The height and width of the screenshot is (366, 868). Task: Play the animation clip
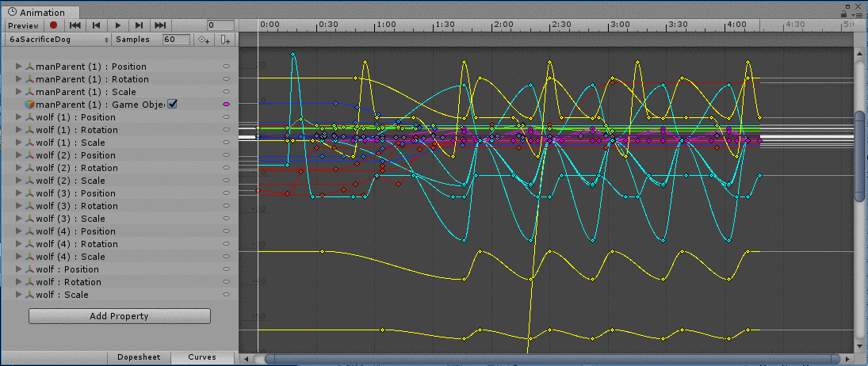pyautogui.click(x=118, y=26)
